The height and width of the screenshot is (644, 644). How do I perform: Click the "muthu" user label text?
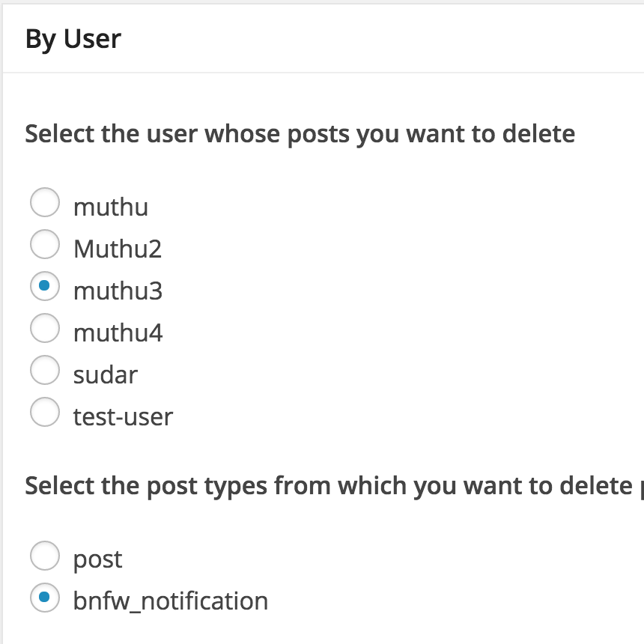(111, 207)
